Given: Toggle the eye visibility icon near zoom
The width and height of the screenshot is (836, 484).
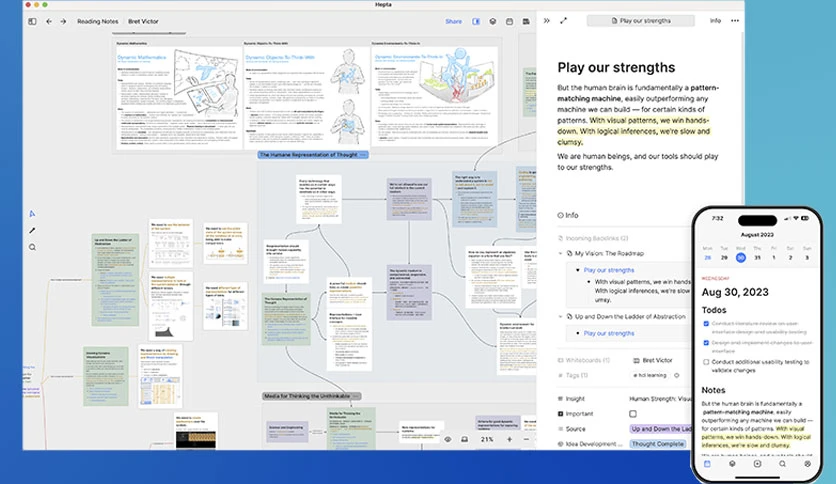Looking at the screenshot, I should coord(448,439).
